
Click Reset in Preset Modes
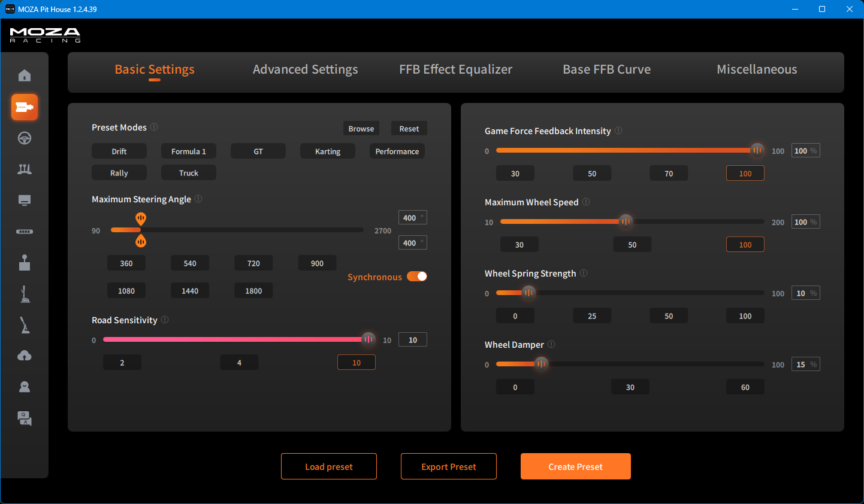click(409, 129)
